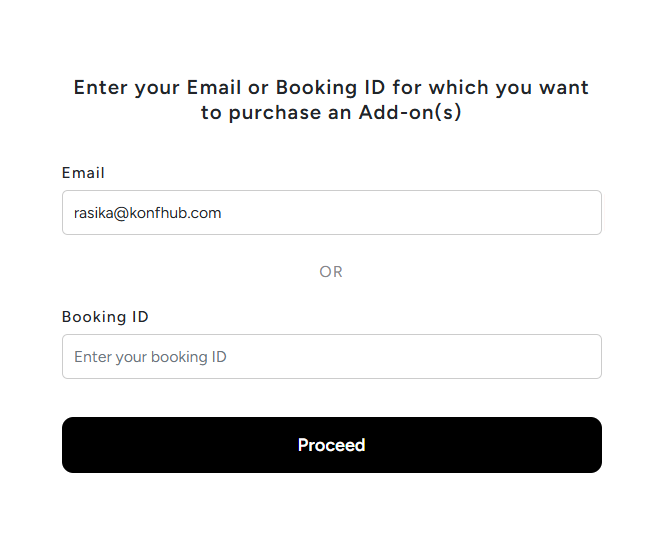
Task: Click the Booking ID field label
Action: [105, 317]
